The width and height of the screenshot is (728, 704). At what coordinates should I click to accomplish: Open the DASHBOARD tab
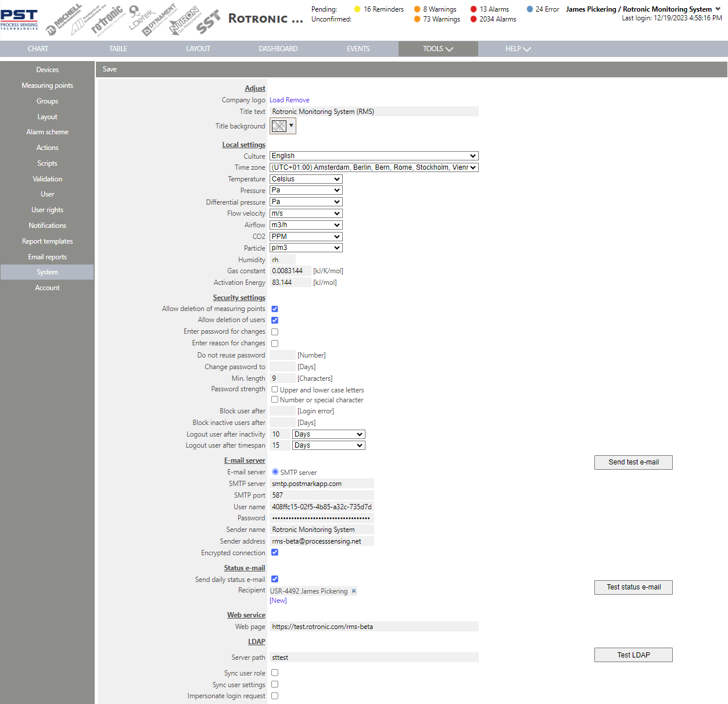(x=278, y=49)
